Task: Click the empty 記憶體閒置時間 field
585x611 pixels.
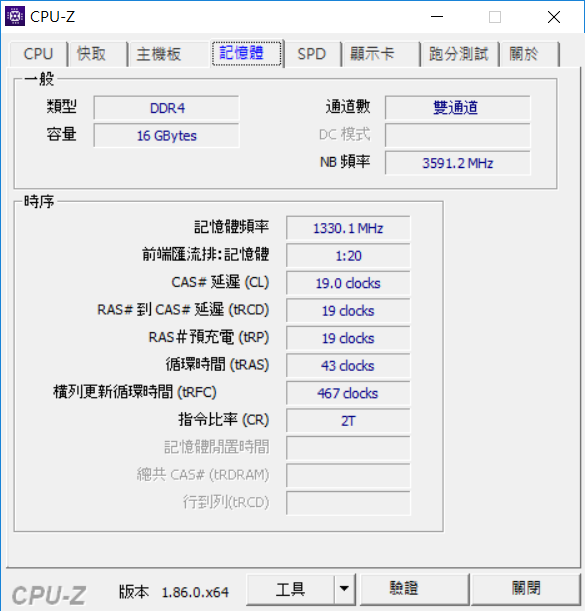Action: click(x=348, y=448)
